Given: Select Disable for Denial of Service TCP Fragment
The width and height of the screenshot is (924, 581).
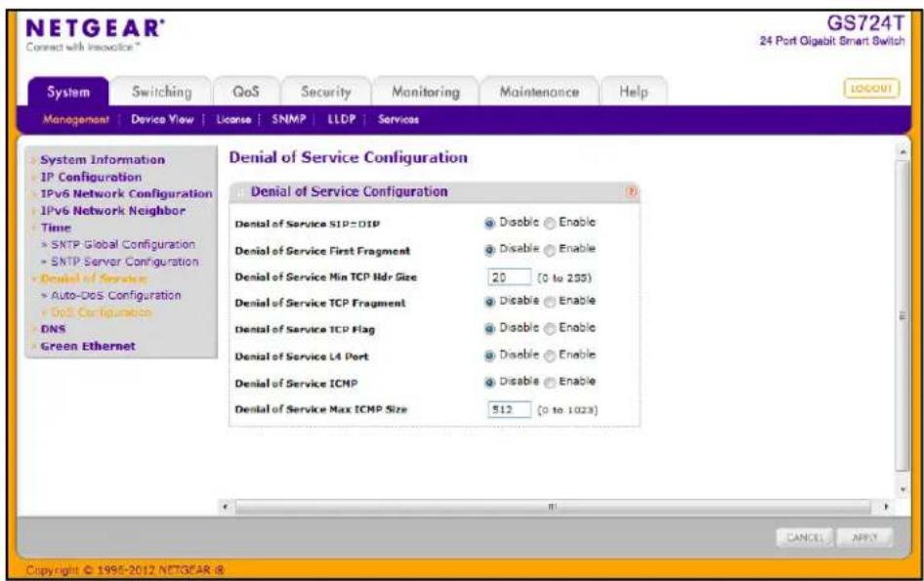Looking at the screenshot, I should pyautogui.click(x=489, y=302).
